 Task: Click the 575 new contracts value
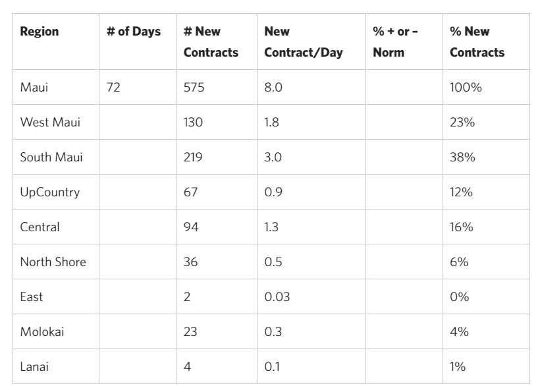194,87
